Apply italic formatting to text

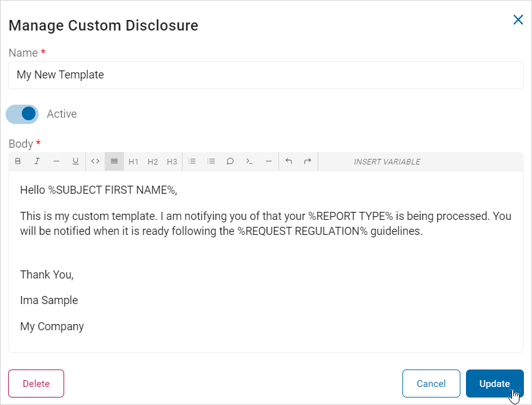coord(37,161)
